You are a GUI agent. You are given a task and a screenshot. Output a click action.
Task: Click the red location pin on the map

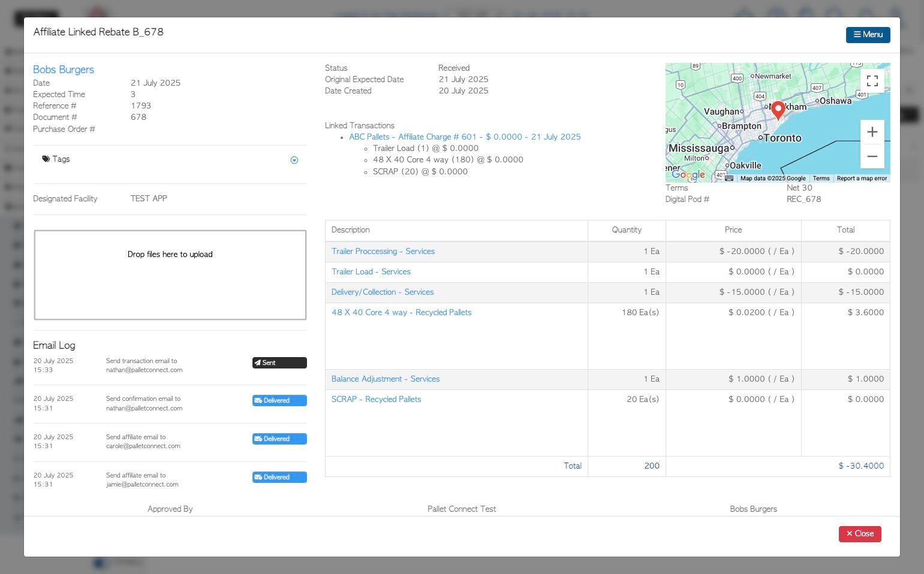778,110
